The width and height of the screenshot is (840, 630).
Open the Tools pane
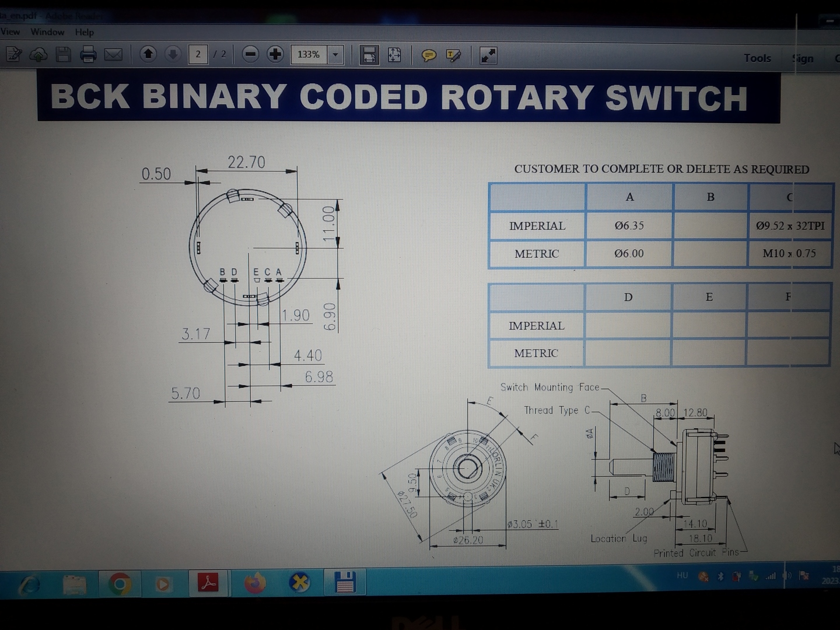click(757, 58)
